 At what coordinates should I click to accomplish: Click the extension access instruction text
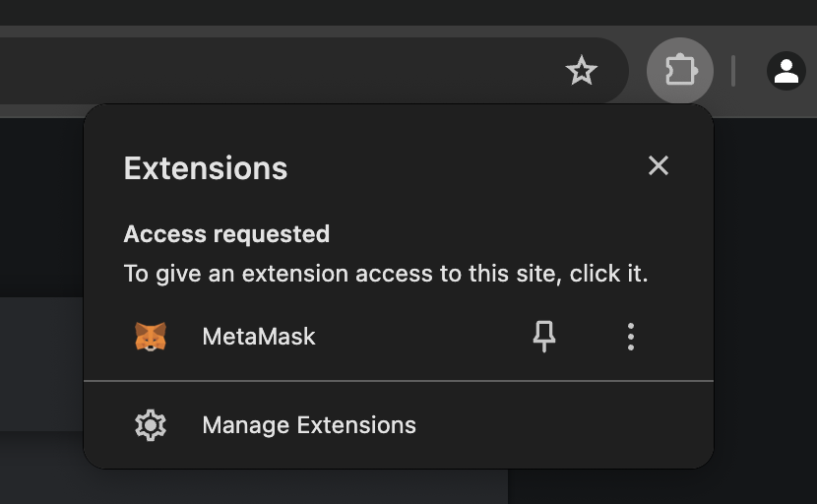[x=386, y=274]
